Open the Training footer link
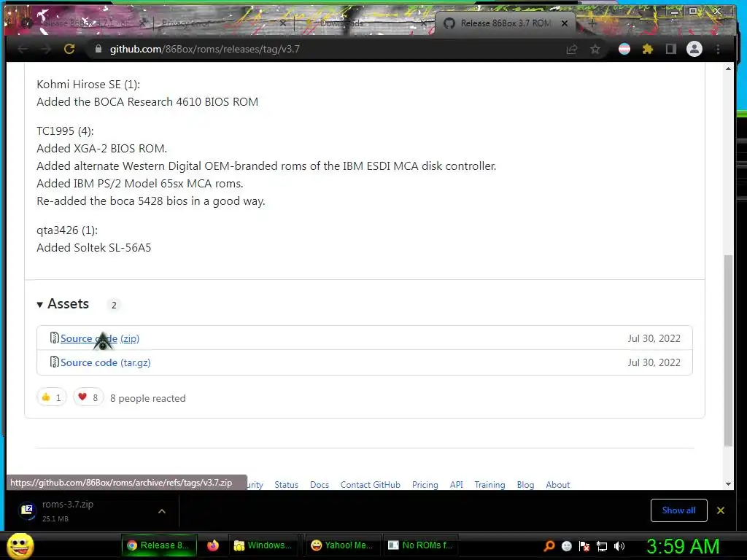Image resolution: width=747 pixels, height=560 pixels. [489, 485]
